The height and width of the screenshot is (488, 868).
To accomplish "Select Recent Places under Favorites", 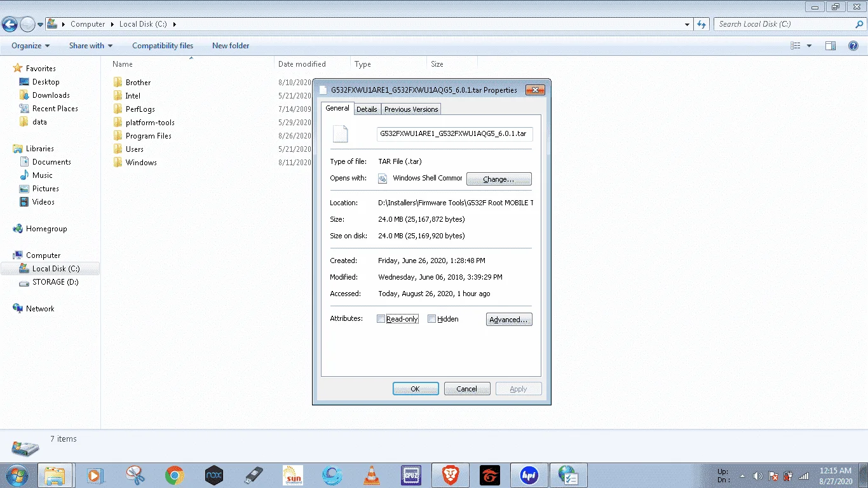I will point(55,109).
